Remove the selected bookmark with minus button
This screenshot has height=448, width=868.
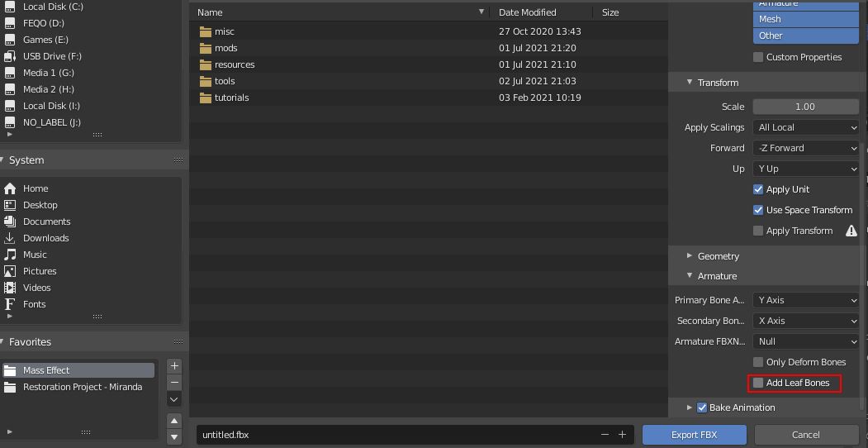click(x=174, y=383)
